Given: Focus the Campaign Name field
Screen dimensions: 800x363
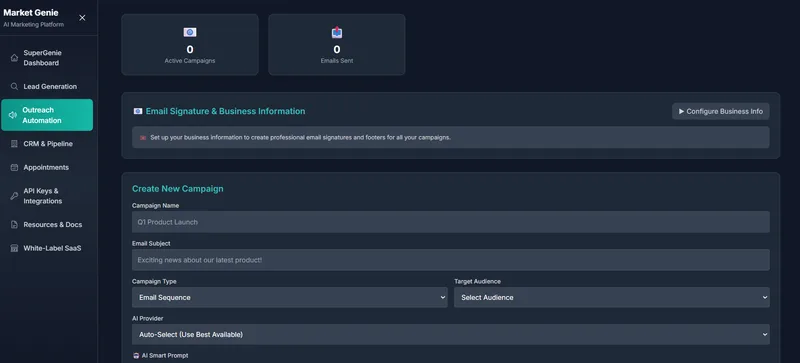Looking at the screenshot, I should (451, 222).
